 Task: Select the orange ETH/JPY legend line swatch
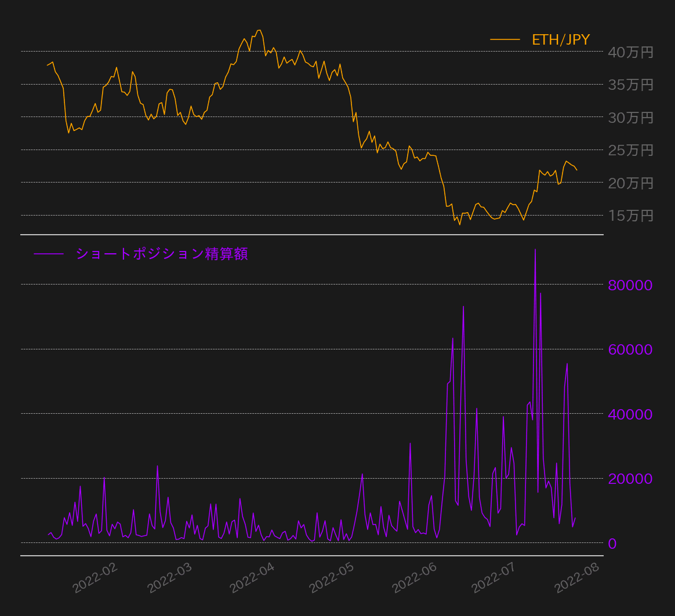505,39
